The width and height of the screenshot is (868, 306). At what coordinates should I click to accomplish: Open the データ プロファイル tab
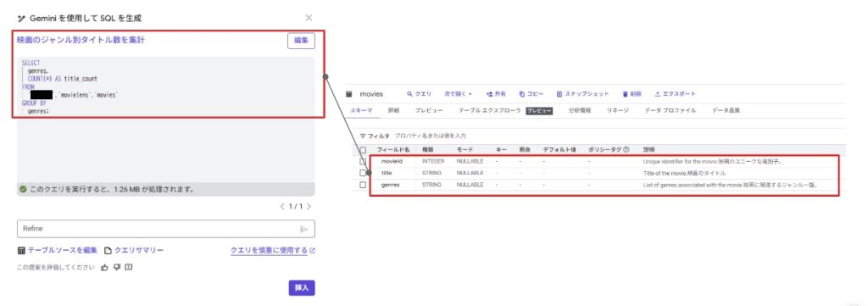click(x=670, y=111)
